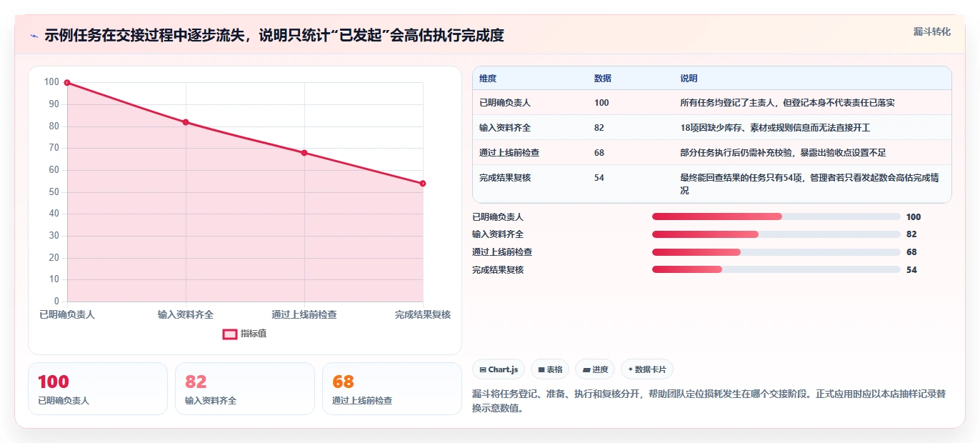Click the icon inside the 表格 badge

(541, 370)
